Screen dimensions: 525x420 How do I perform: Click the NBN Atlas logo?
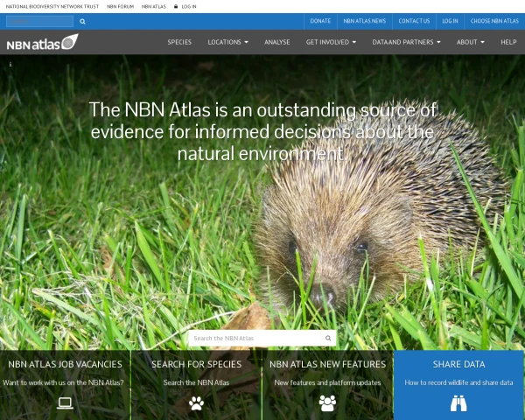42,42
